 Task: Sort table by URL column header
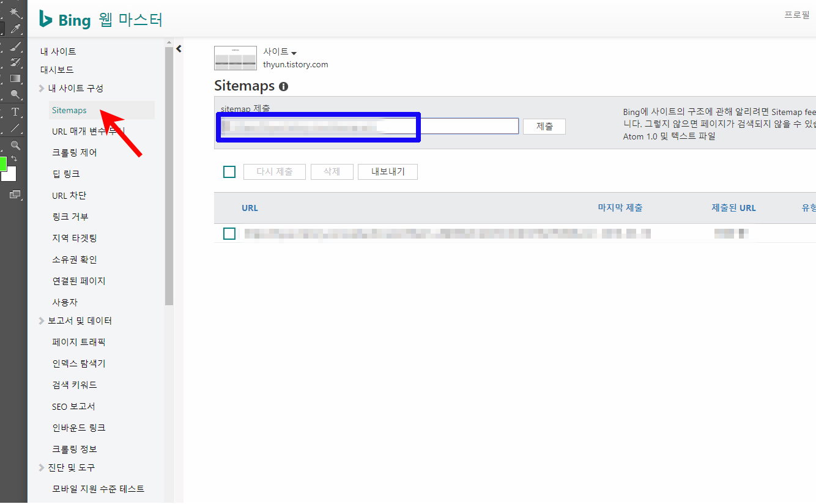click(250, 208)
